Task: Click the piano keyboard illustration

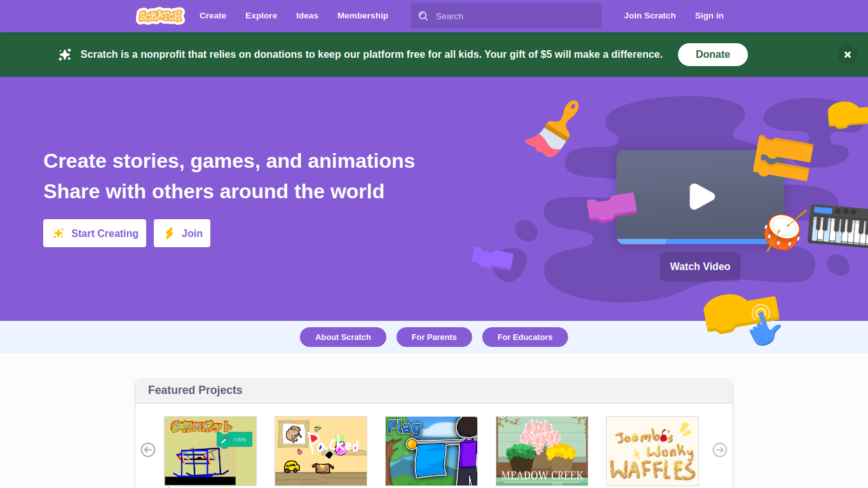Action: click(839, 226)
